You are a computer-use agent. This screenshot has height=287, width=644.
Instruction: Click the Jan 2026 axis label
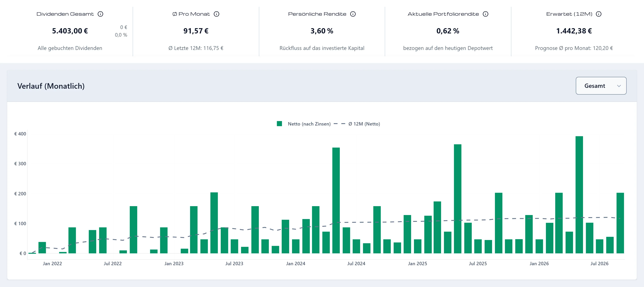point(539,264)
